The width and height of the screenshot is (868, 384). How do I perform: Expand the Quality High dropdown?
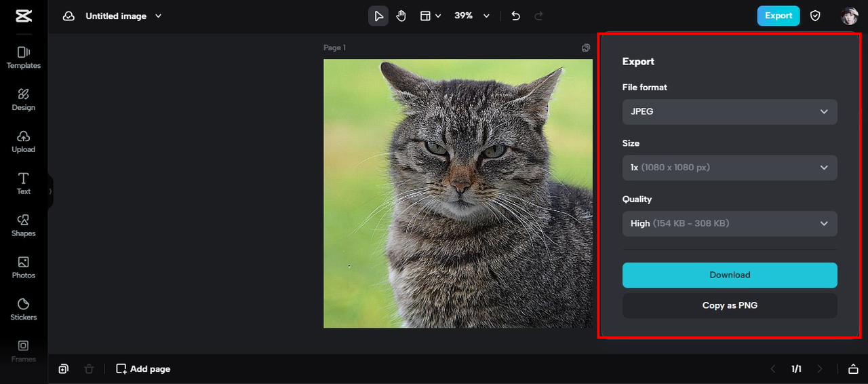pyautogui.click(x=730, y=223)
